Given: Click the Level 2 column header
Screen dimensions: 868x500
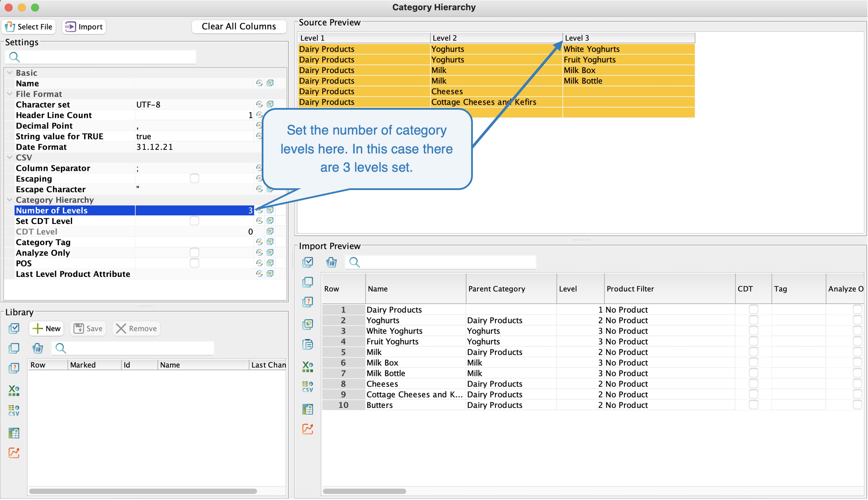Looking at the screenshot, I should click(497, 38).
